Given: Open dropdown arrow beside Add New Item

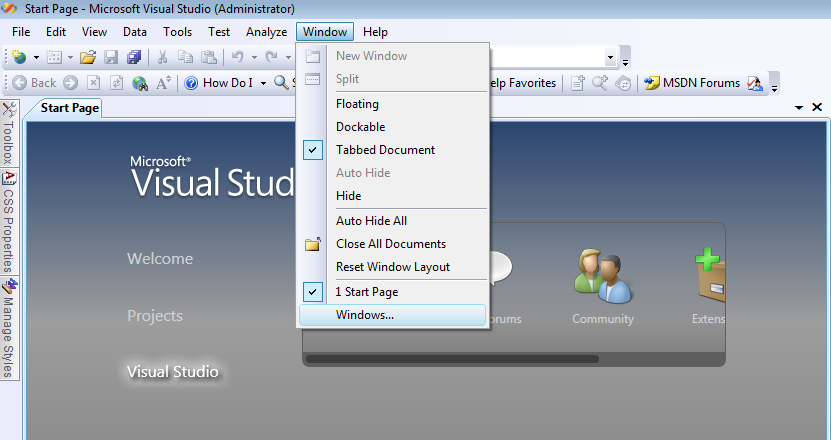Looking at the screenshot, I should click(70, 57).
